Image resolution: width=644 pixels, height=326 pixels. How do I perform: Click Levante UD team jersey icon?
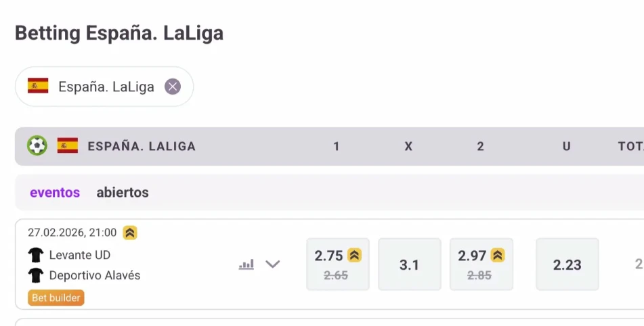click(x=35, y=255)
